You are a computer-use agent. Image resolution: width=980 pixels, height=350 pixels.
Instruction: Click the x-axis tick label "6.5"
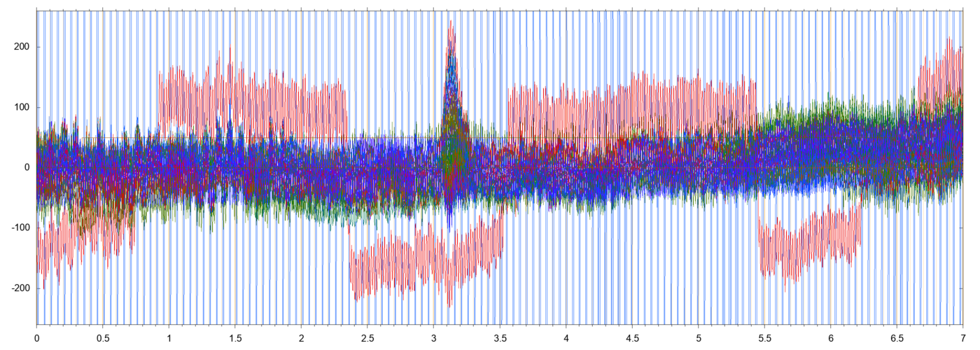point(897,337)
